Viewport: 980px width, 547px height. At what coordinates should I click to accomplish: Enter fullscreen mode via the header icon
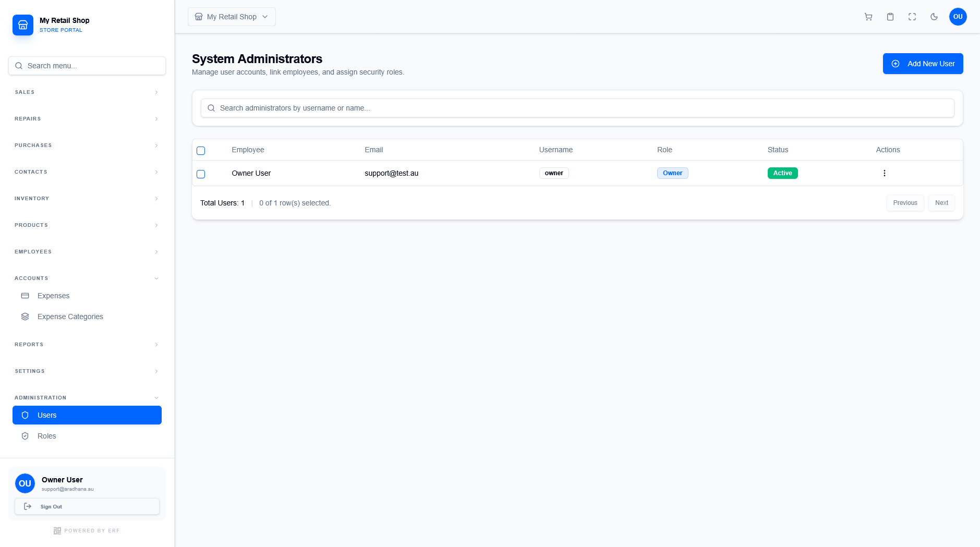(x=912, y=17)
